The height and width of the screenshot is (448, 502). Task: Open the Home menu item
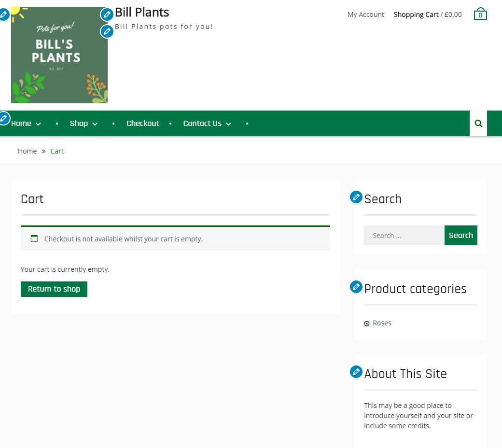tap(21, 123)
